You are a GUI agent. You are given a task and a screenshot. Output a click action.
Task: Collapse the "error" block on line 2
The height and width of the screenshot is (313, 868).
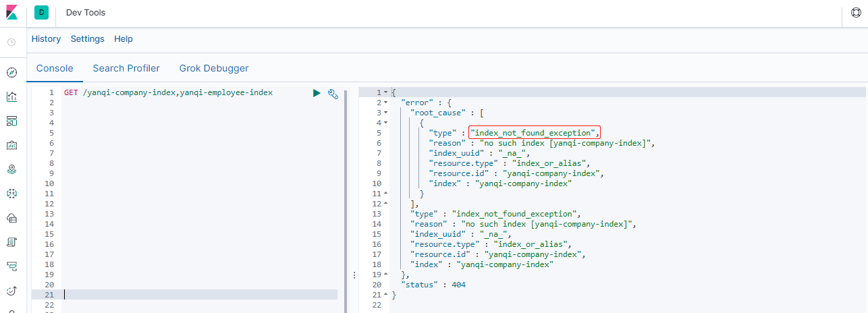[385, 103]
